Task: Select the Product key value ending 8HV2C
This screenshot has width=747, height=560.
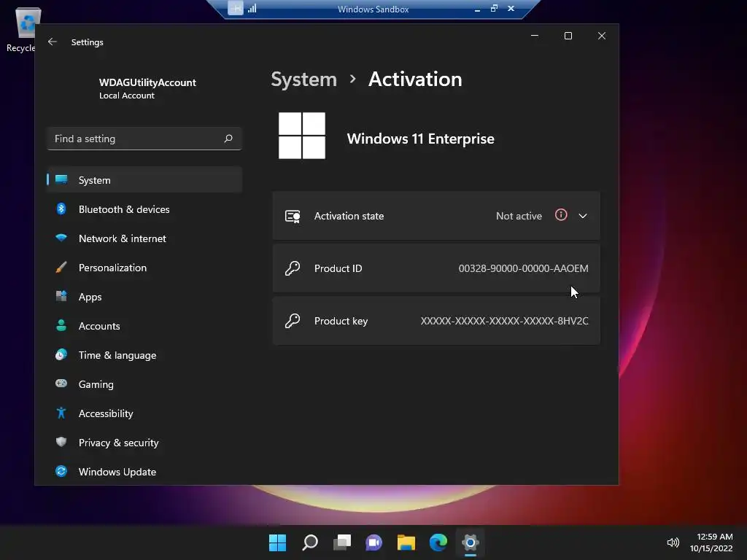Action: (505, 321)
